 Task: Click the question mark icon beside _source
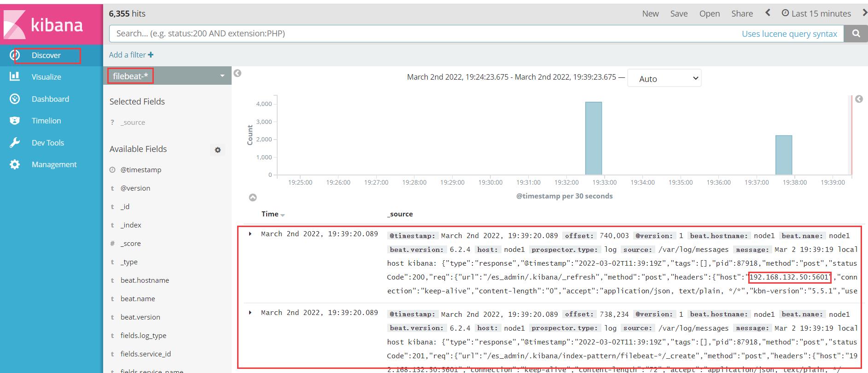pyautogui.click(x=112, y=122)
